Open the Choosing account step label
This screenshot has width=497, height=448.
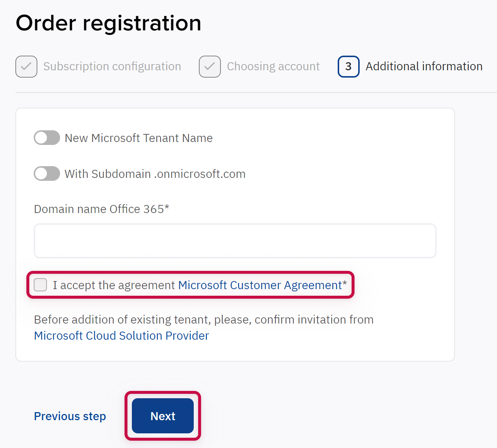click(x=273, y=67)
